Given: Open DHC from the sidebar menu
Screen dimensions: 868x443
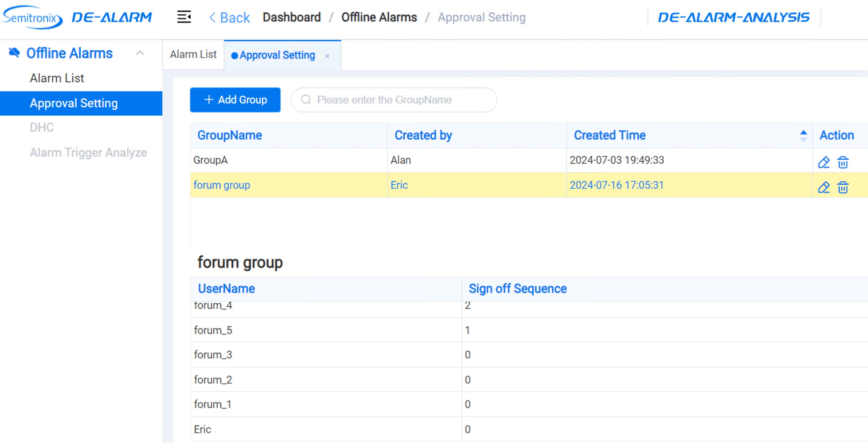Looking at the screenshot, I should click(42, 127).
